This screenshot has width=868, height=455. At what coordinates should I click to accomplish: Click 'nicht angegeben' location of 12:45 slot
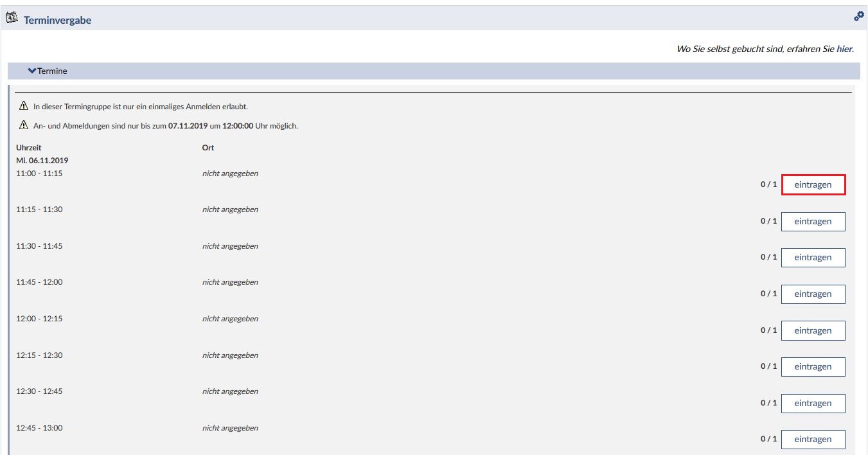[230, 428]
